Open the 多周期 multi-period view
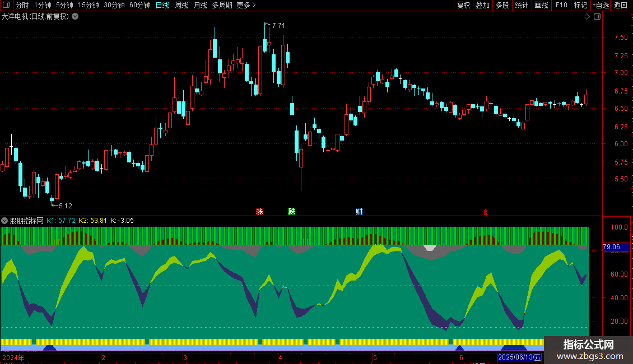Image resolution: width=633 pixels, height=364 pixels. [222, 5]
